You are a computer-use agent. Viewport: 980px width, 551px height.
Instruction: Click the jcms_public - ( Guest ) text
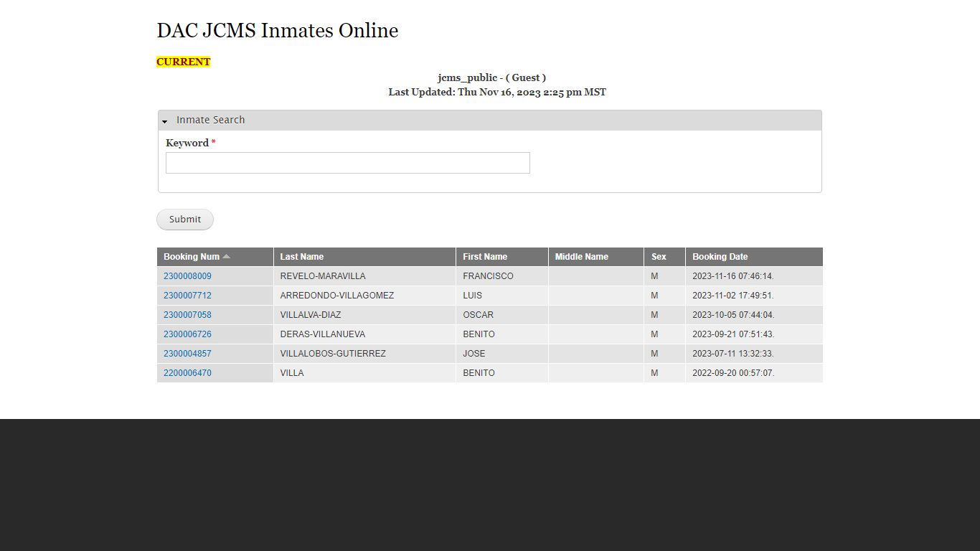coord(491,77)
